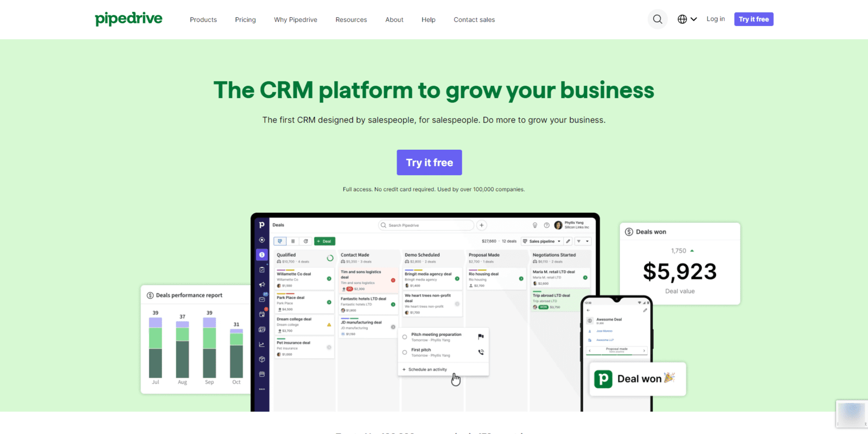Click Schedule an activity

(x=425, y=369)
